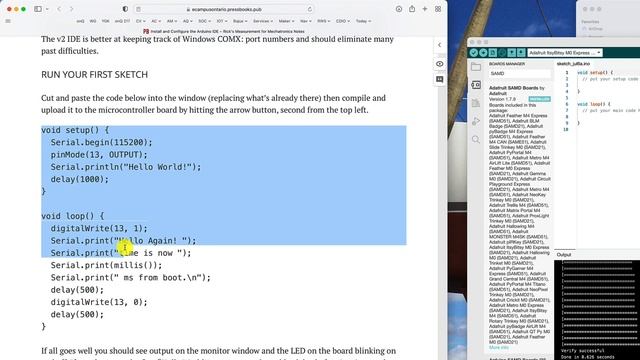The image size is (640, 360).
Task: Open the IOT bookmarks folder dropdown
Action: pyautogui.click(x=222, y=21)
